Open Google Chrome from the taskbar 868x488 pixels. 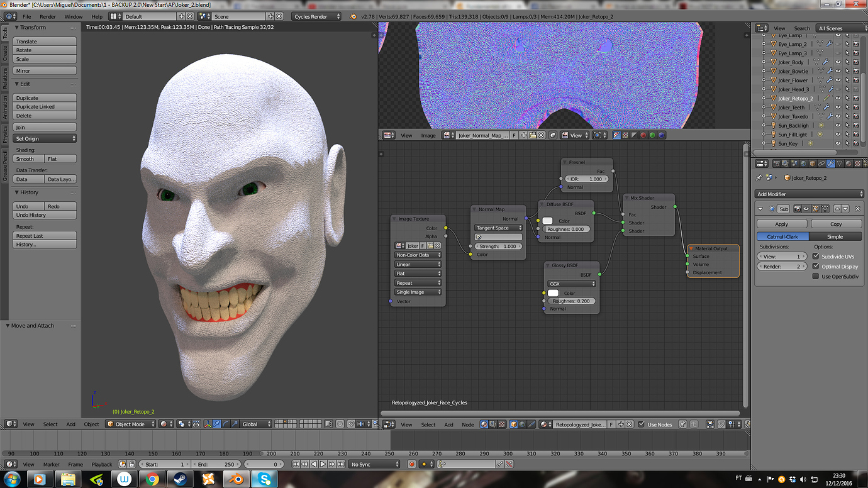coord(152,479)
